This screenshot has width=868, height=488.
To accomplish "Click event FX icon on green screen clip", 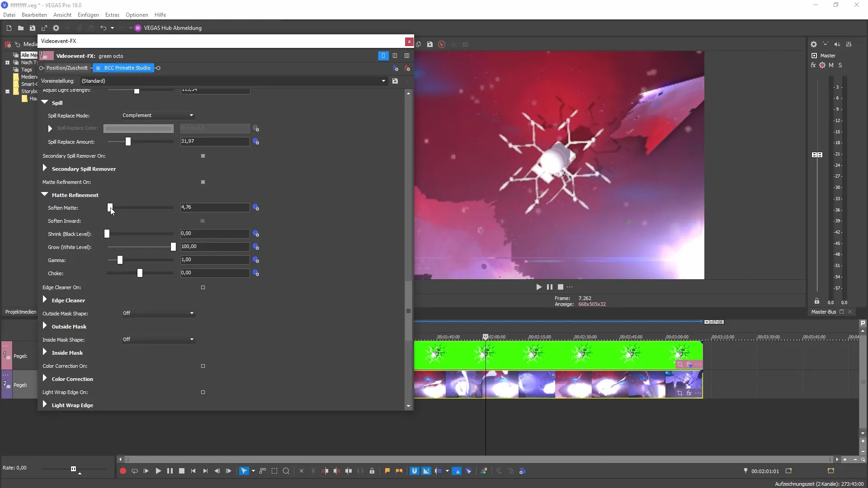I will 689,364.
